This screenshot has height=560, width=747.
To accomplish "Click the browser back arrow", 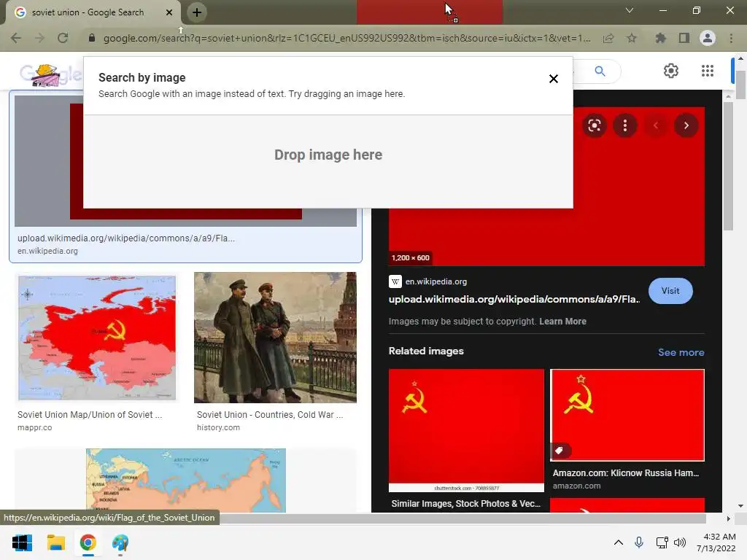I will (x=16, y=38).
